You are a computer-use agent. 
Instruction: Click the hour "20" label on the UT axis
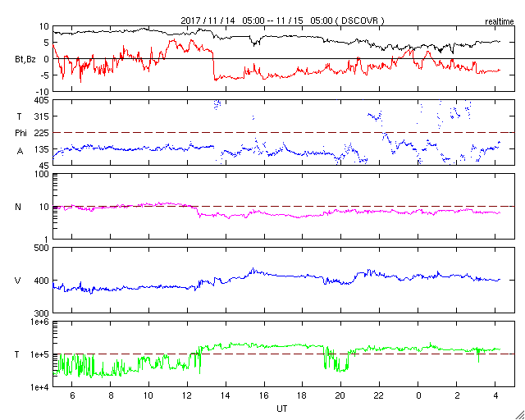341,395
